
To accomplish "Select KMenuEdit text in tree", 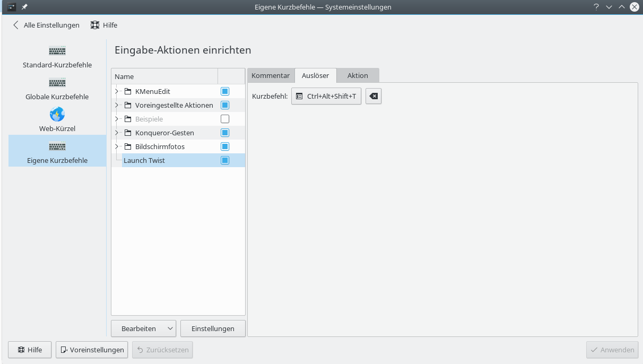I will click(x=153, y=91).
